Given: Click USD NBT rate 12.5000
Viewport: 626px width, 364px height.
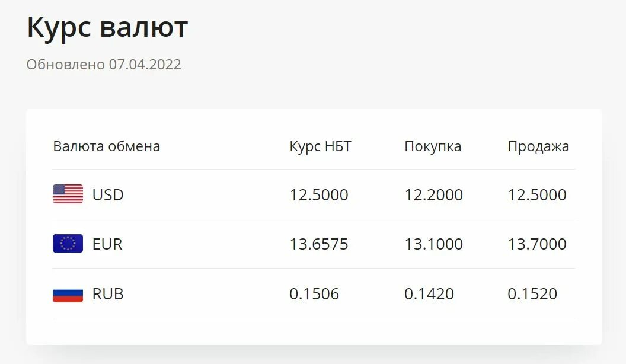Looking at the screenshot, I should 319,194.
